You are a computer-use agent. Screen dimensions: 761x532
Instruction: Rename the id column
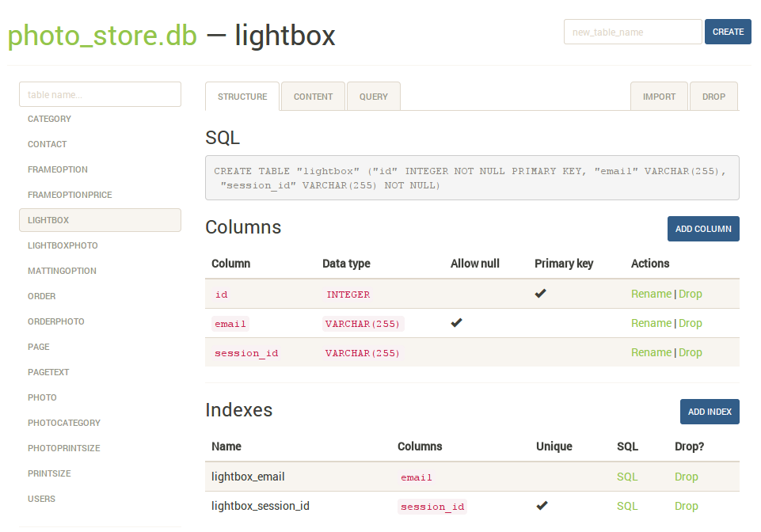click(x=651, y=294)
